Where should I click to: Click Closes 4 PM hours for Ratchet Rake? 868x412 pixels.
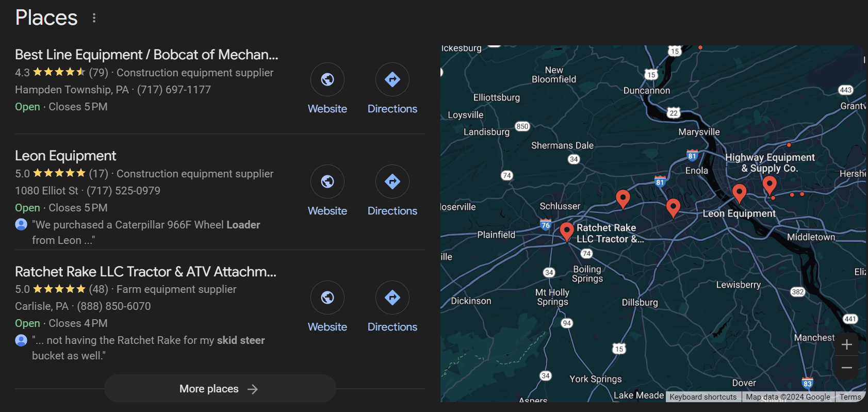pos(78,323)
